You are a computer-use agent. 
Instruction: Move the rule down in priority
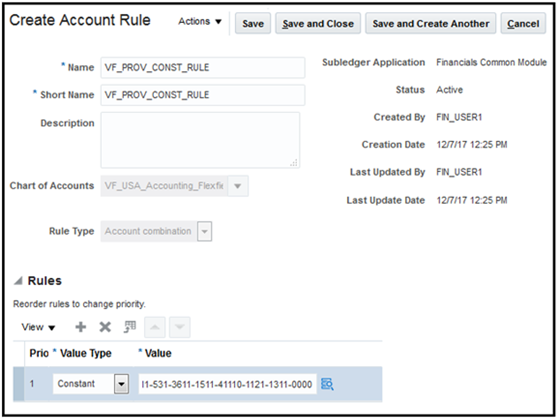pos(180,327)
